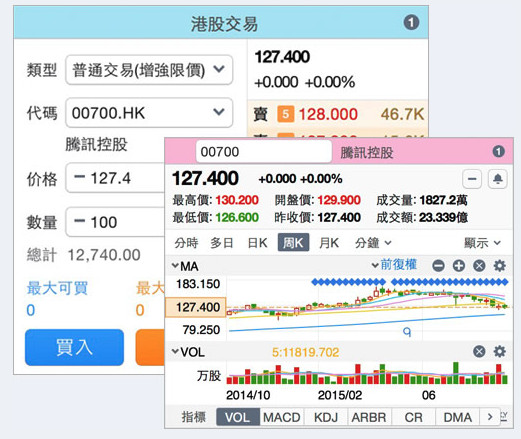Click the 2014/10 date label
The width and height of the screenshot is (521, 439).
point(248,395)
